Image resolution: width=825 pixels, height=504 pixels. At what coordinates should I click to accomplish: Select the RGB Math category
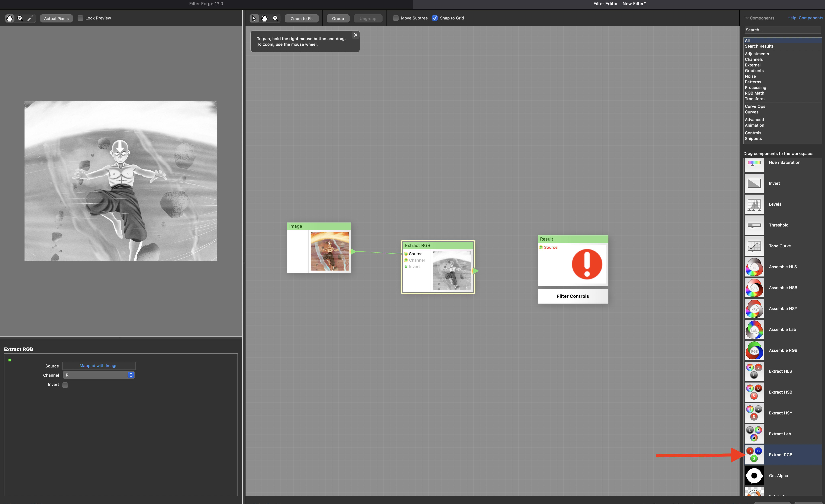coord(782,93)
